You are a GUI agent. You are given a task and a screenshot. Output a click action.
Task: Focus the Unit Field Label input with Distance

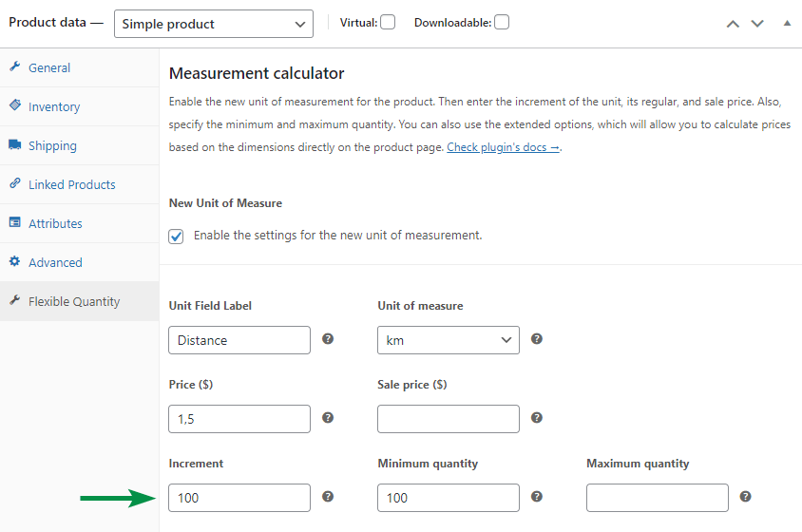coord(239,340)
